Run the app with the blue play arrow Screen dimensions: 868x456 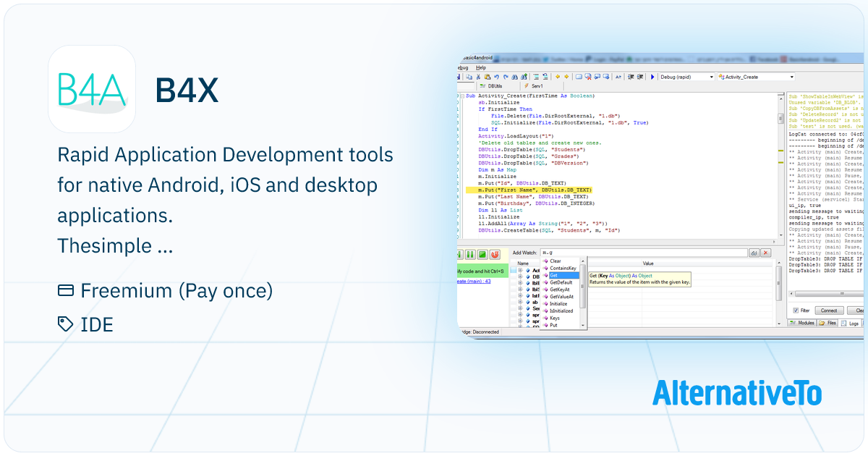[x=652, y=77]
